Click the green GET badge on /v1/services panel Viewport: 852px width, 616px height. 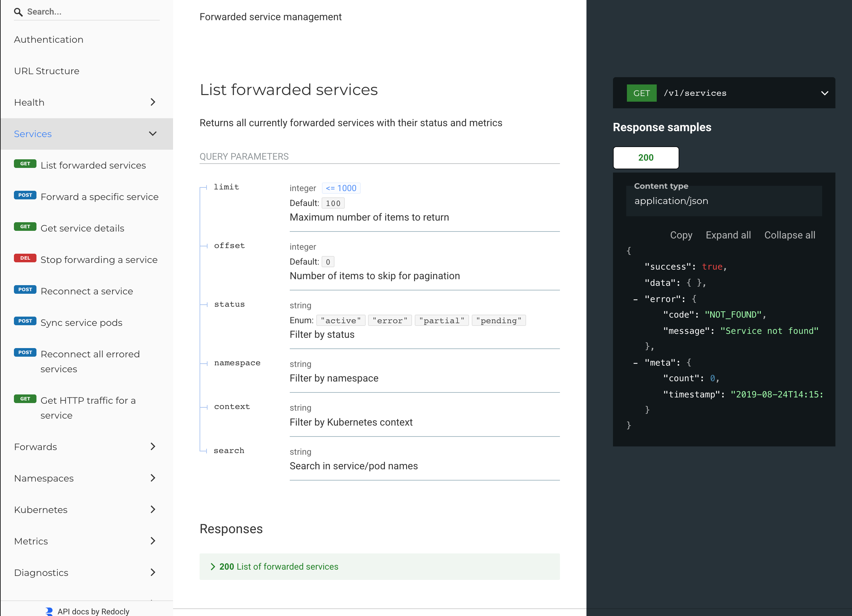641,93
